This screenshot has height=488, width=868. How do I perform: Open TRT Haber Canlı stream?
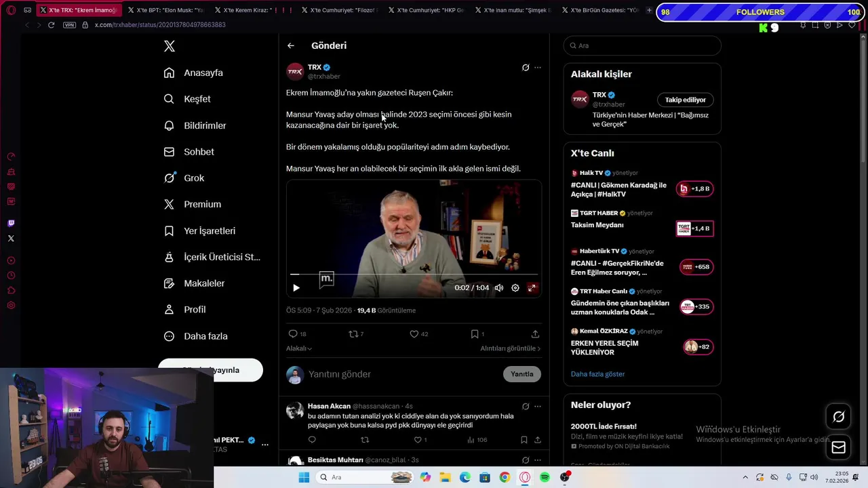pos(642,302)
